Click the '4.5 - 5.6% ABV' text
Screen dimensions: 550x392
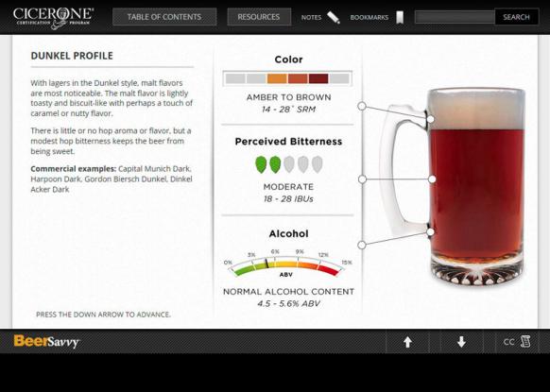(x=288, y=303)
